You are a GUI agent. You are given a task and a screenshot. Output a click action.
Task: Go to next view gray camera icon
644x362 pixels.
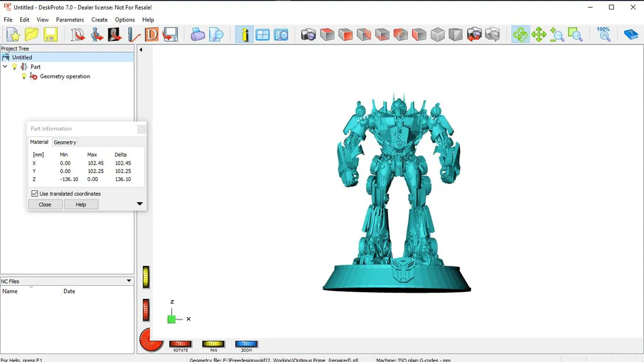click(x=493, y=35)
